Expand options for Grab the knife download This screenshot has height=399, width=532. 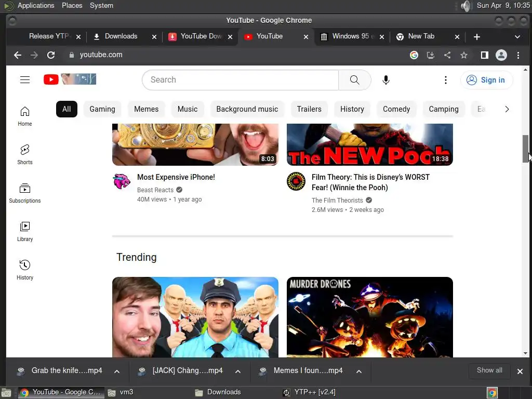(117, 371)
